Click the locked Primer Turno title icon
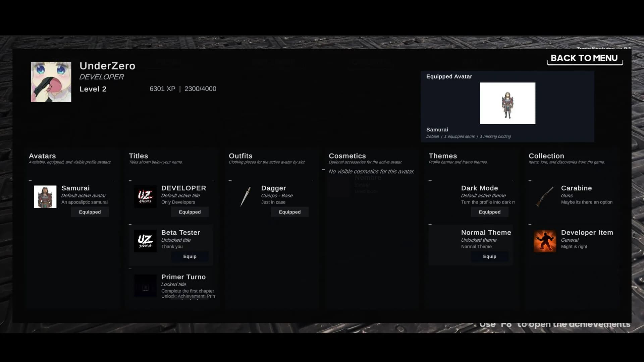 click(x=145, y=286)
